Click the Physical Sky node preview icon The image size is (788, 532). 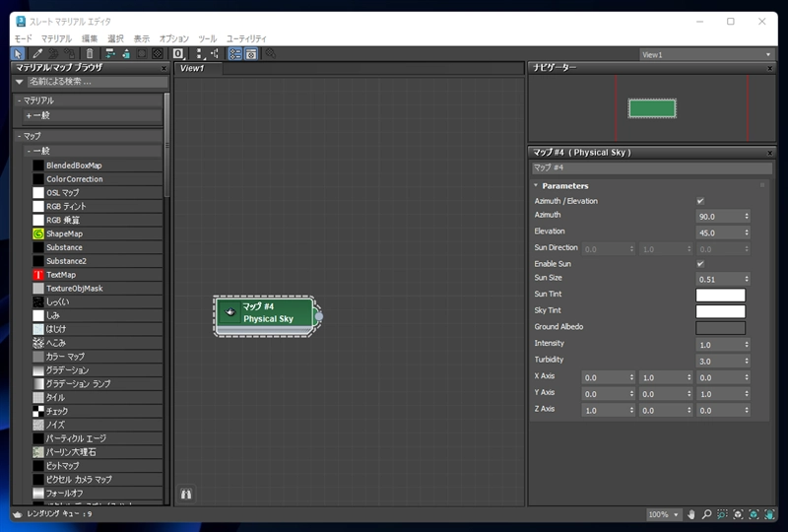230,312
